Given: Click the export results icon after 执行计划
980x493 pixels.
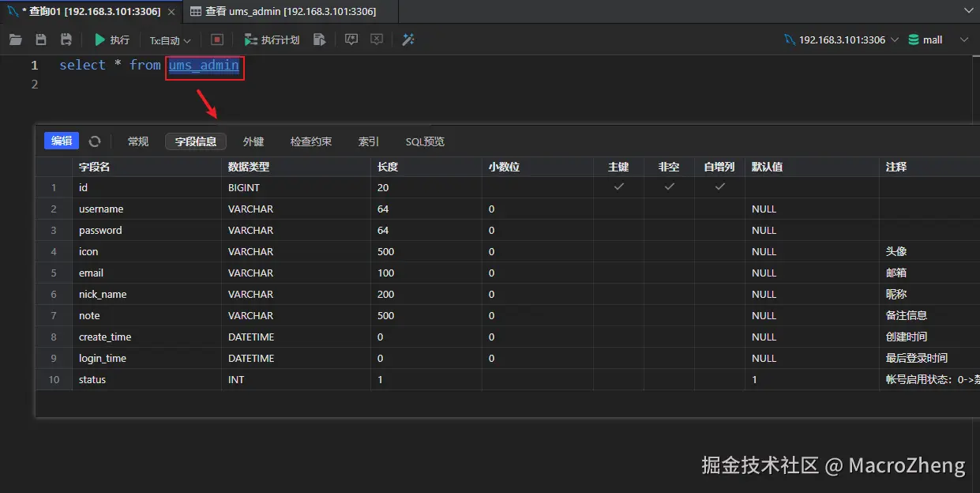Looking at the screenshot, I should [319, 40].
